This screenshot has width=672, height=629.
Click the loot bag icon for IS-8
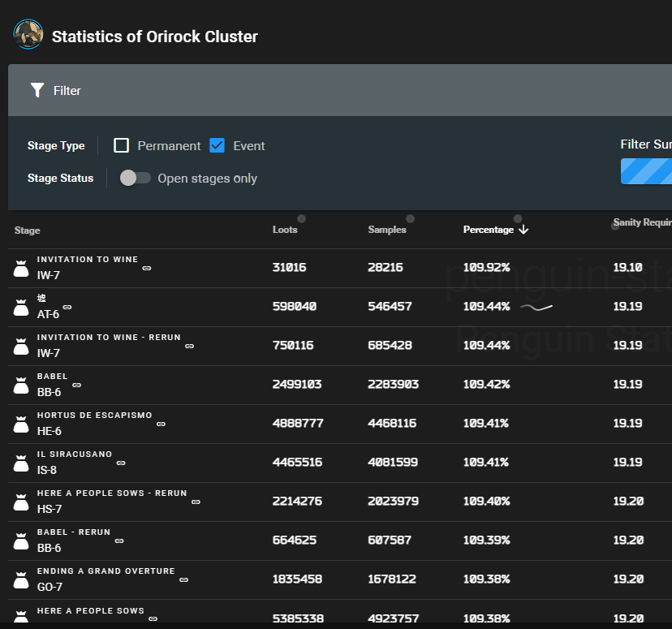21,463
